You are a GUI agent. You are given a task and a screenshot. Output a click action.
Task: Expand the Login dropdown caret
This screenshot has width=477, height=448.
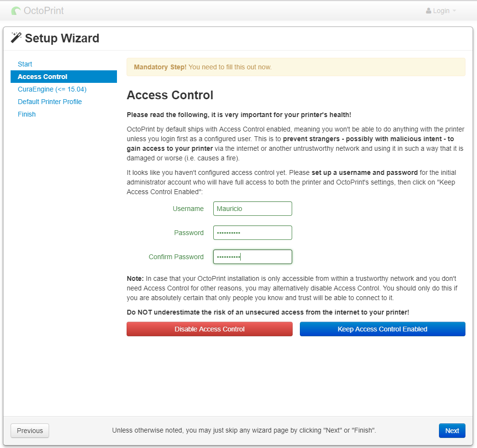click(454, 11)
